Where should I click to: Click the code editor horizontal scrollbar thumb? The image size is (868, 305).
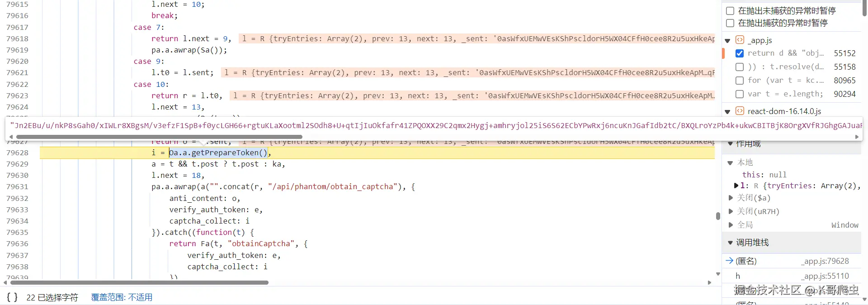pos(139,282)
